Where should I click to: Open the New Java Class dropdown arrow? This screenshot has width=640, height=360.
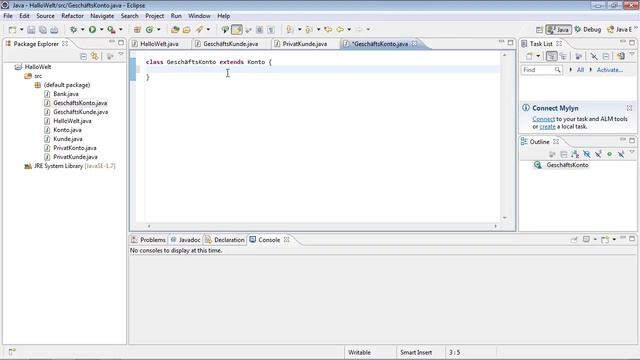pyautogui.click(x=159, y=30)
